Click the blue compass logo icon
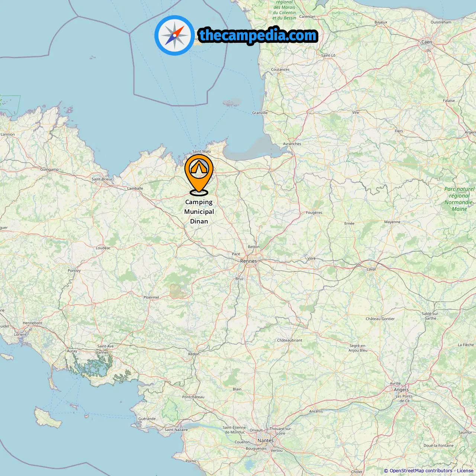Screen dimensions: 476x476 click(x=174, y=35)
